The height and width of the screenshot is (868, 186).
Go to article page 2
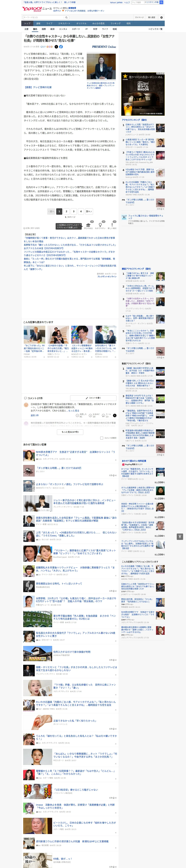click(x=66, y=212)
